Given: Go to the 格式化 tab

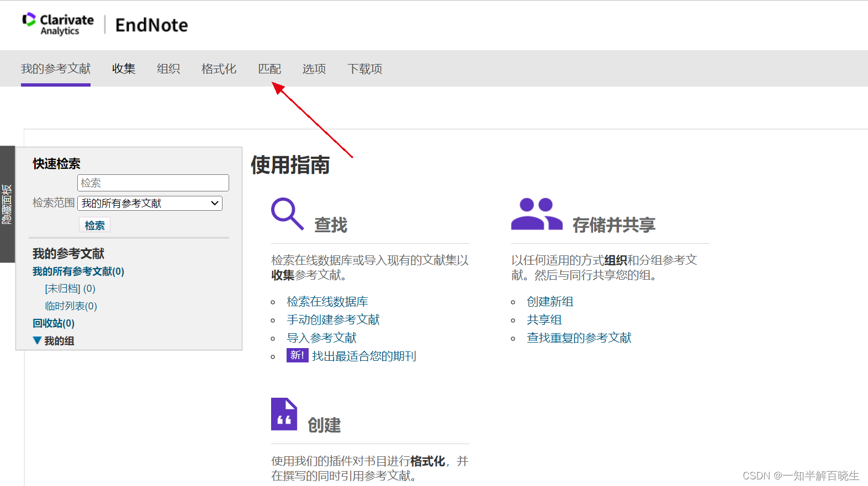Looking at the screenshot, I should [219, 69].
